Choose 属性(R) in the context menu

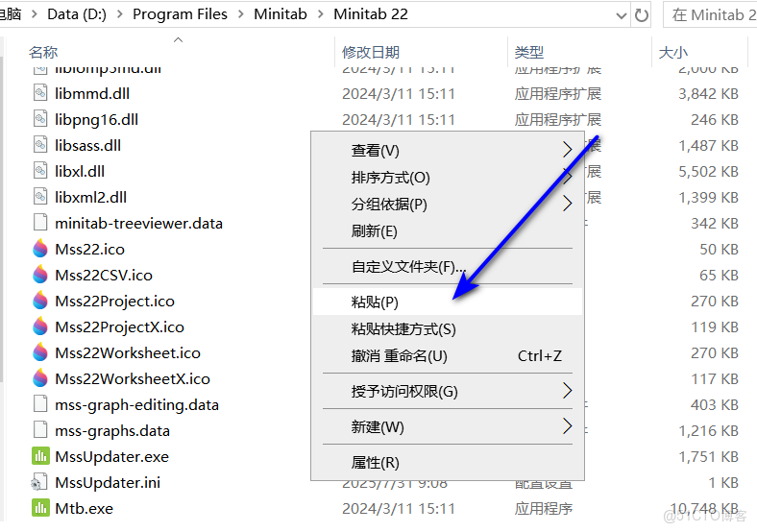pos(447,463)
